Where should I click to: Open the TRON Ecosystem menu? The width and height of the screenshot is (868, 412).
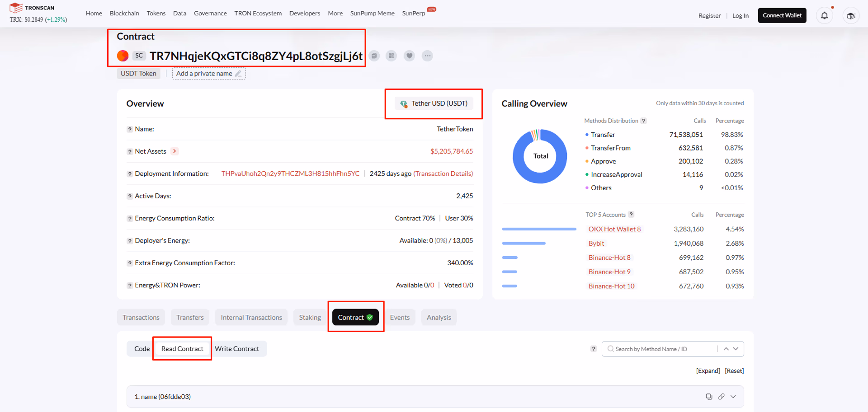point(258,14)
